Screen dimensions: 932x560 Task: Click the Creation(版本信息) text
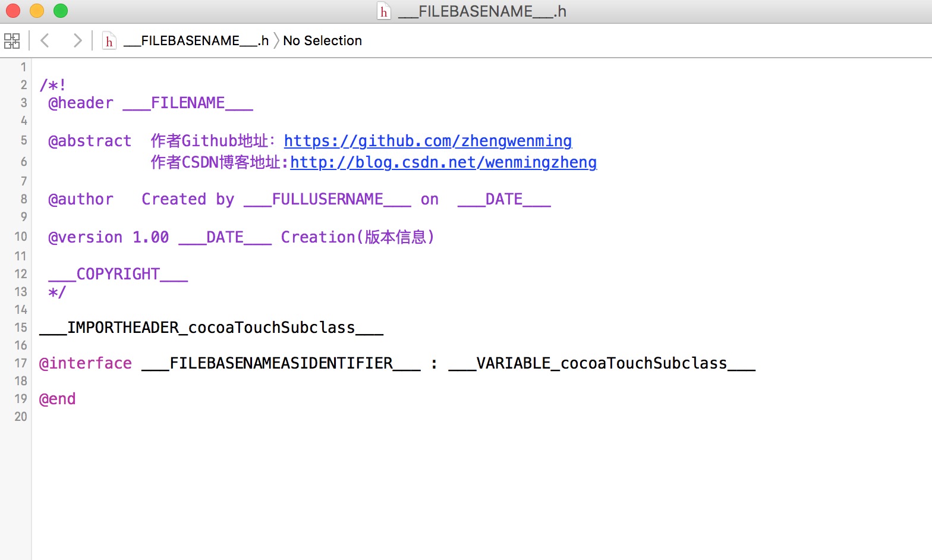[x=358, y=237]
